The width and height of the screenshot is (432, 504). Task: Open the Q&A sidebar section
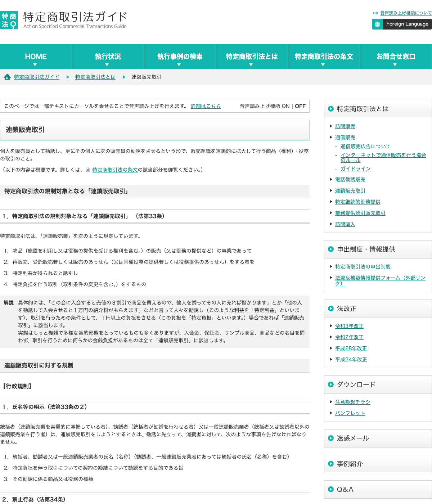click(378, 489)
